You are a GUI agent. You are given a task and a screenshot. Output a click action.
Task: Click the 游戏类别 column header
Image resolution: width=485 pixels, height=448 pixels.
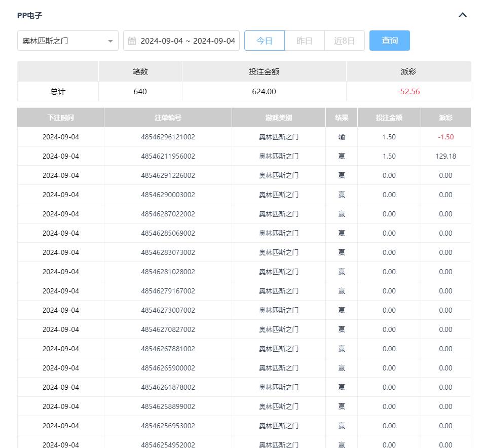(278, 118)
